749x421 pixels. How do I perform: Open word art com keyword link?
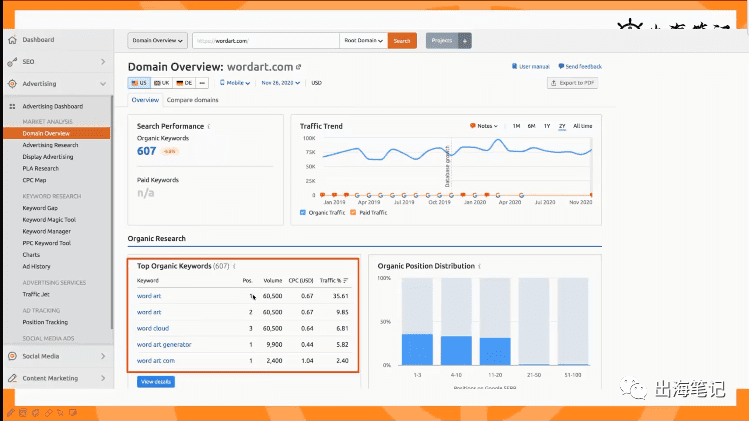[156, 361]
